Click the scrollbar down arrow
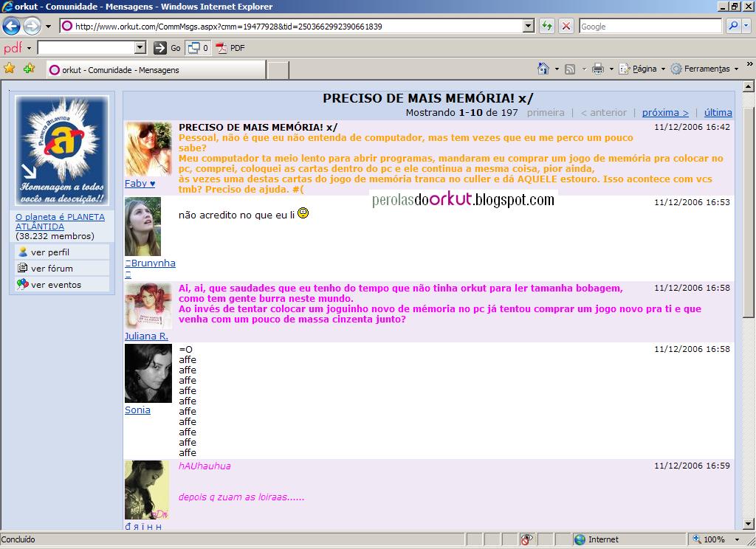756x549 pixels. click(749, 523)
